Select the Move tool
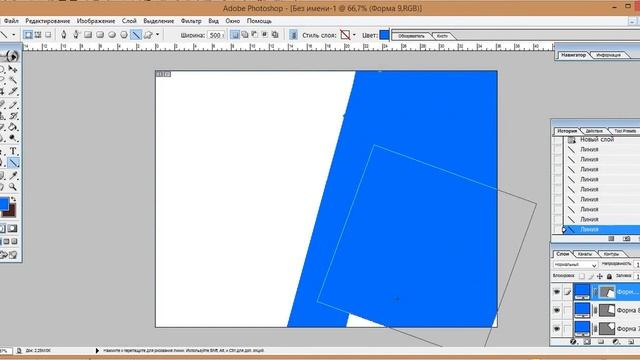 [x=13, y=69]
